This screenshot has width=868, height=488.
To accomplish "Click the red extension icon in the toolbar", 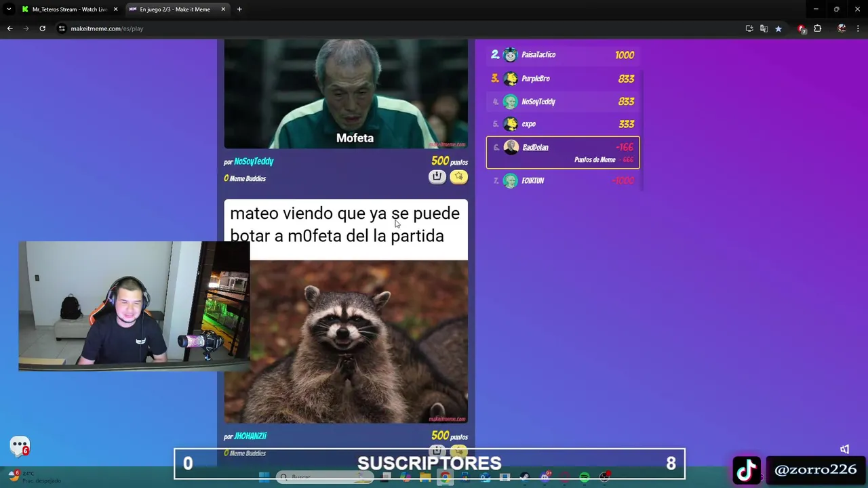I will pyautogui.click(x=802, y=28).
